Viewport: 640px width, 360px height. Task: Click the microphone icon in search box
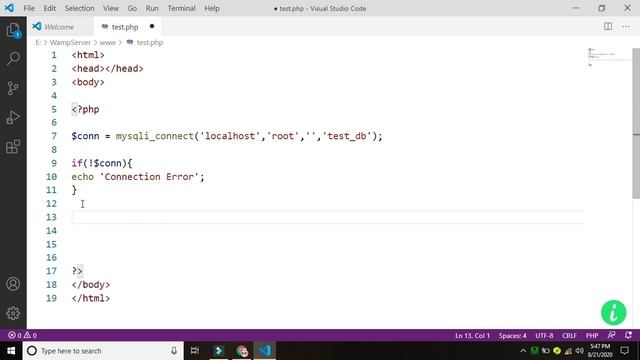174,351
